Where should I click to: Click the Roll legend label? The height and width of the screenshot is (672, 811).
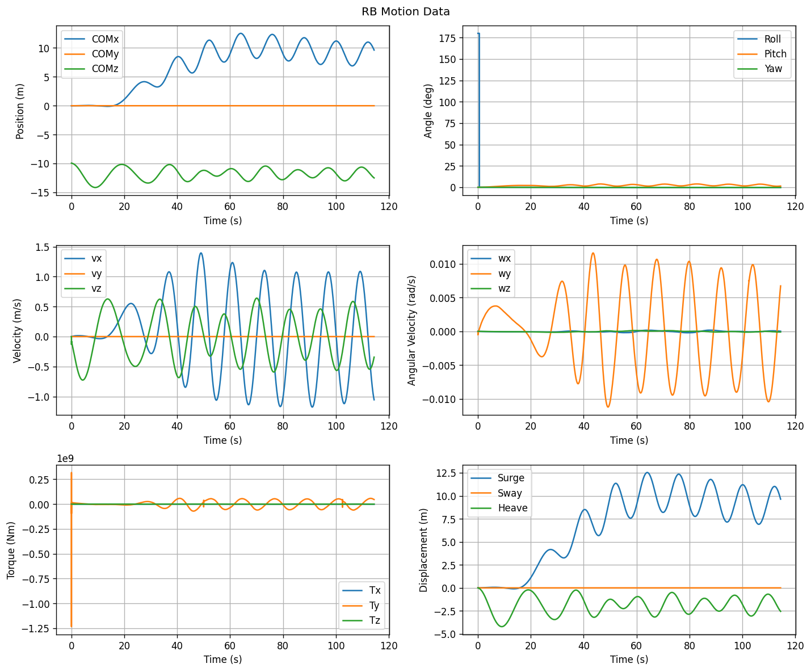coord(772,39)
